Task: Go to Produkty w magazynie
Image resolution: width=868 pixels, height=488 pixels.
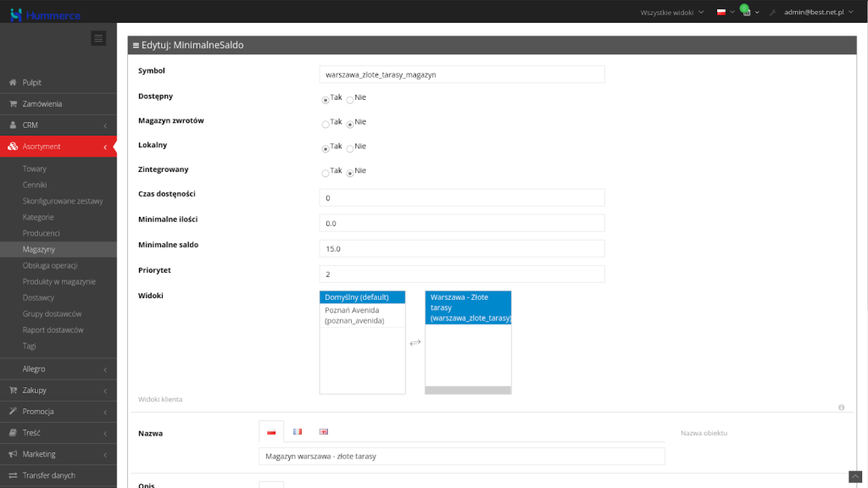Action: [x=59, y=281]
